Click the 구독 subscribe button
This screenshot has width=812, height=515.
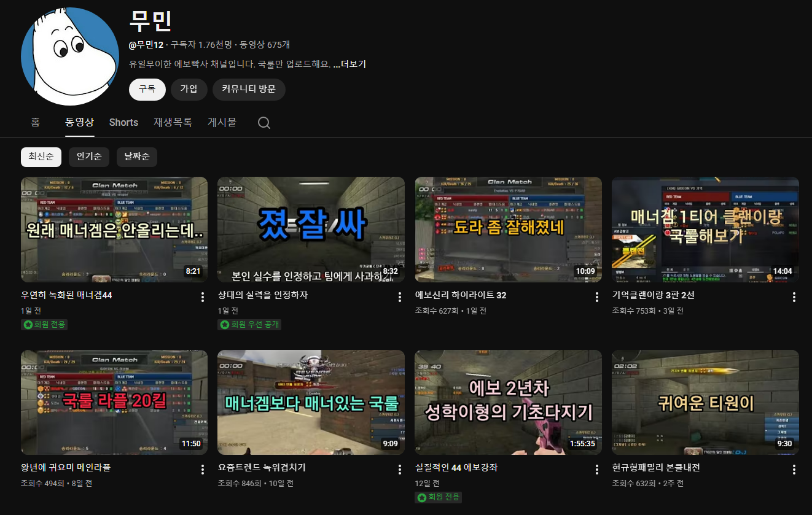point(147,89)
